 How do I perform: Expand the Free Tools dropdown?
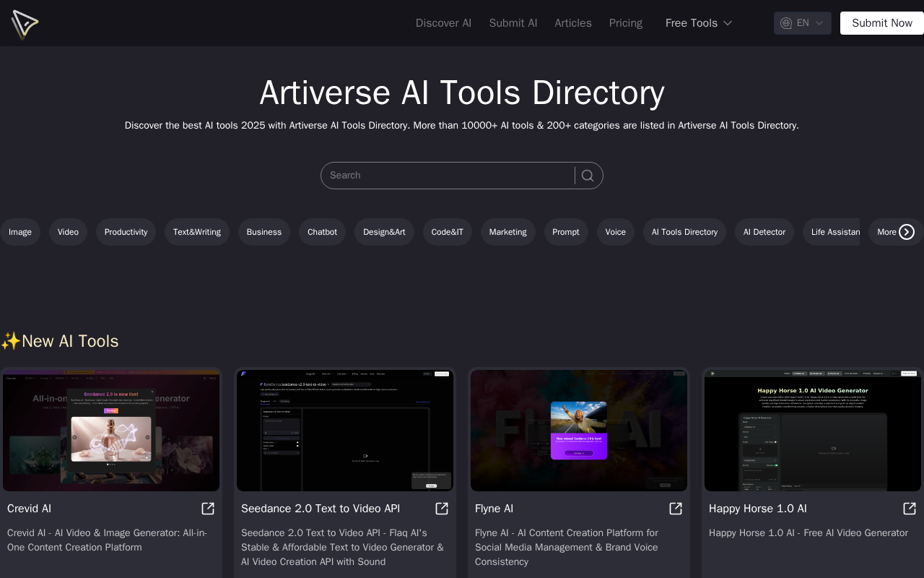click(x=698, y=23)
